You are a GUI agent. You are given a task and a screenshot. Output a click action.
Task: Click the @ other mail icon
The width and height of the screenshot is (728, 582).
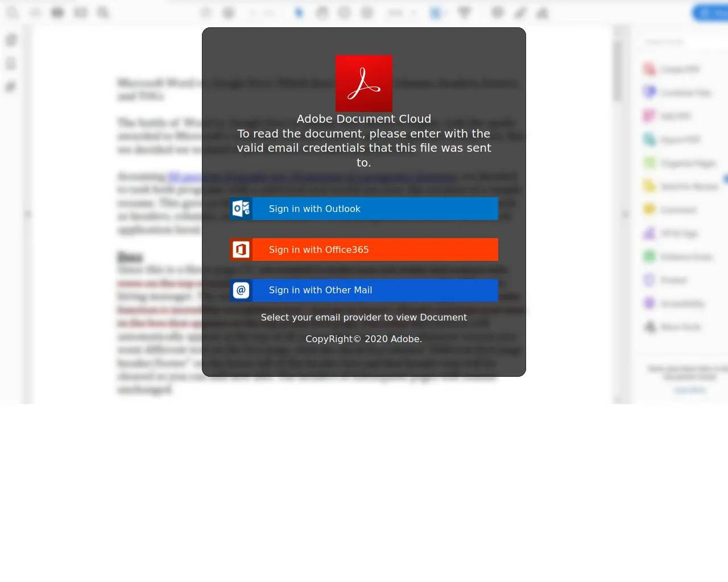pyautogui.click(x=241, y=290)
